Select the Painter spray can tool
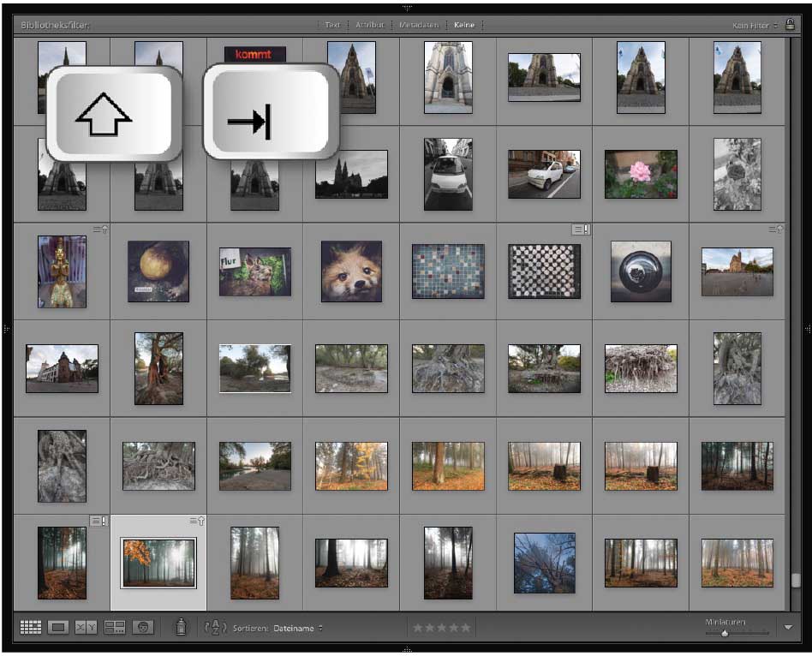812x656 pixels. point(181,627)
